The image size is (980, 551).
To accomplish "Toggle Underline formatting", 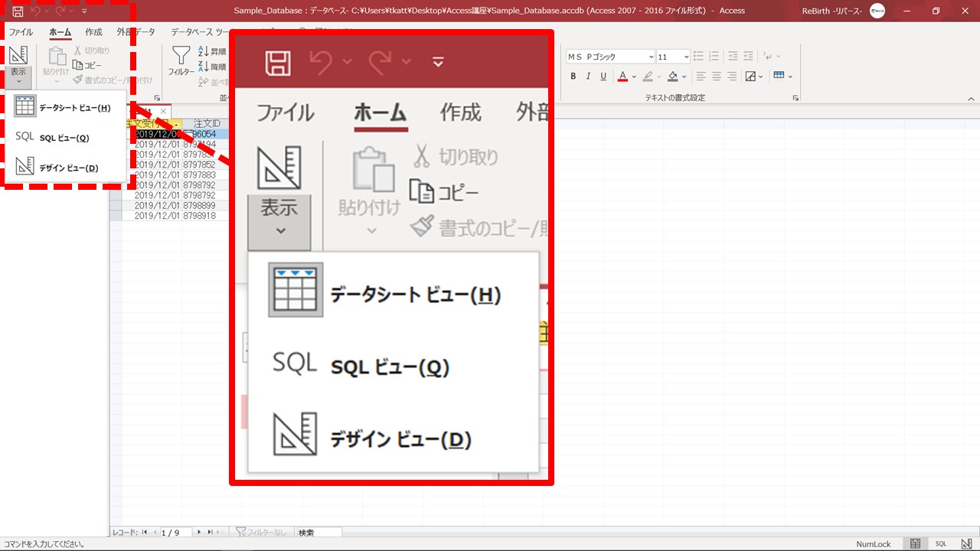I will point(603,77).
